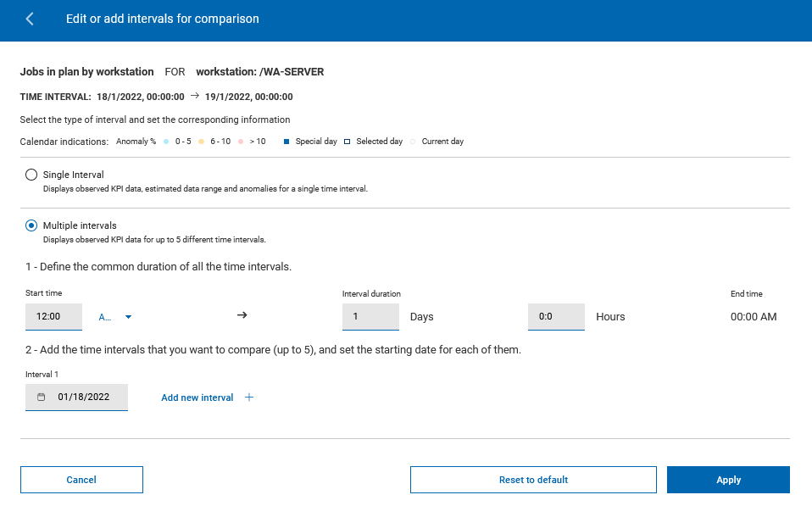Go back using the header arrow
Image resolution: width=812 pixels, height=506 pixels.
click(x=31, y=19)
